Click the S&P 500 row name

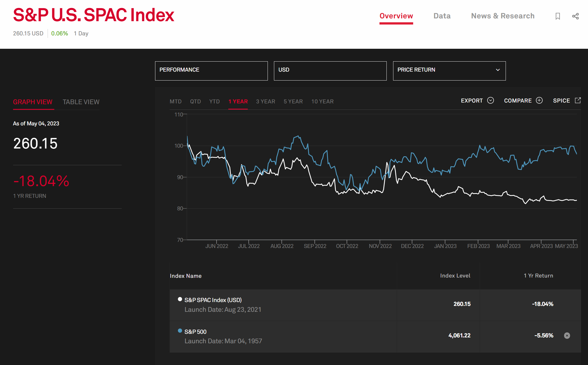pyautogui.click(x=195, y=332)
